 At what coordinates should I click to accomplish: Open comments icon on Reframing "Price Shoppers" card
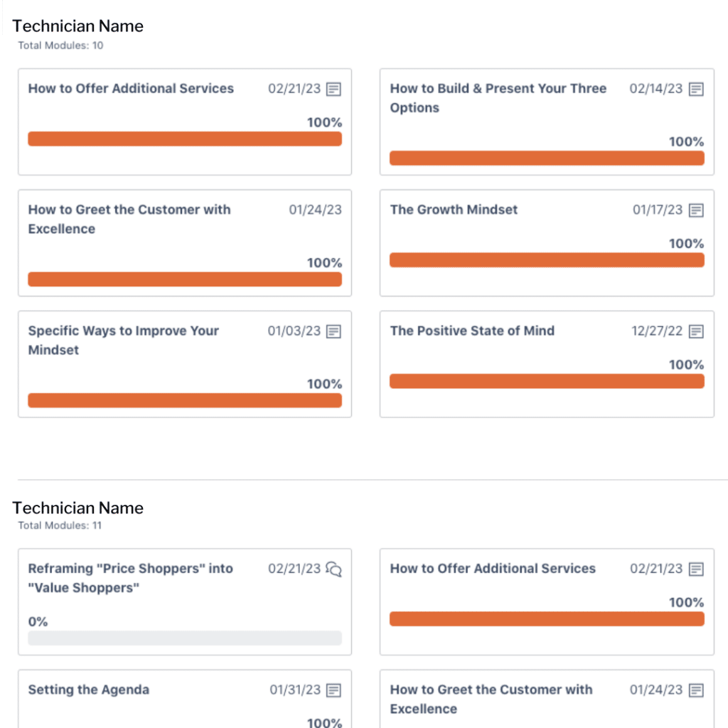coord(333,569)
